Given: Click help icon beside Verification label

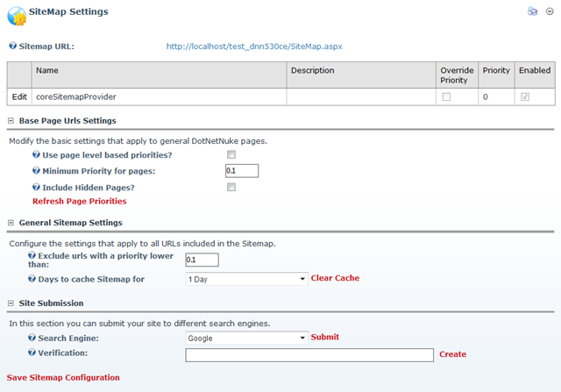Looking at the screenshot, I should 32,353.
